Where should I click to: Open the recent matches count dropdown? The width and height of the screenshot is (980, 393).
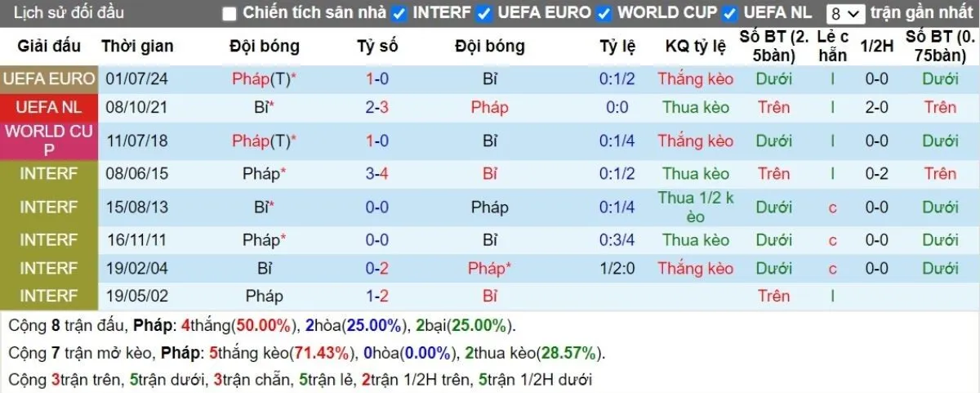(x=844, y=13)
